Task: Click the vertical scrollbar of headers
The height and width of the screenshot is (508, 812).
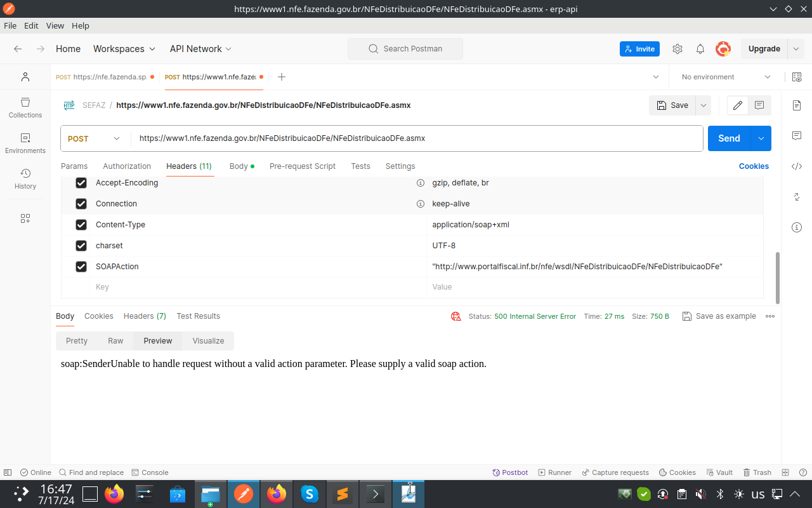Action: click(778, 277)
